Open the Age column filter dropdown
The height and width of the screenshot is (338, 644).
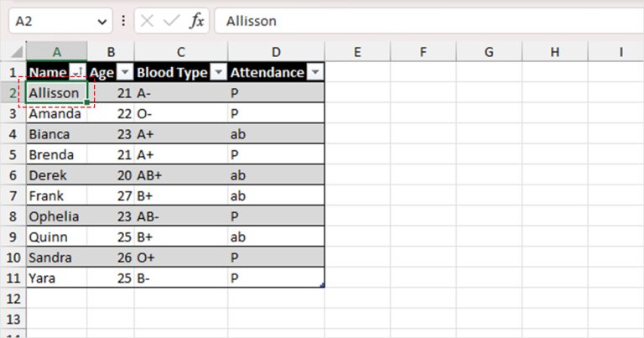pos(124,72)
